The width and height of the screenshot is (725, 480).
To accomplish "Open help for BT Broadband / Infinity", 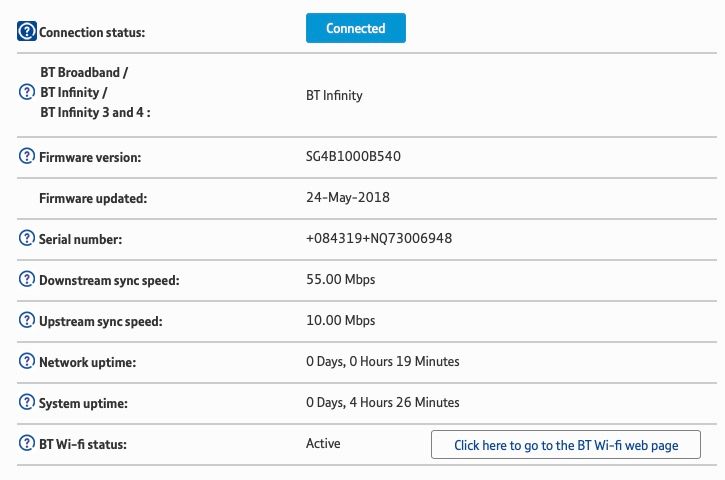I will pyautogui.click(x=27, y=92).
